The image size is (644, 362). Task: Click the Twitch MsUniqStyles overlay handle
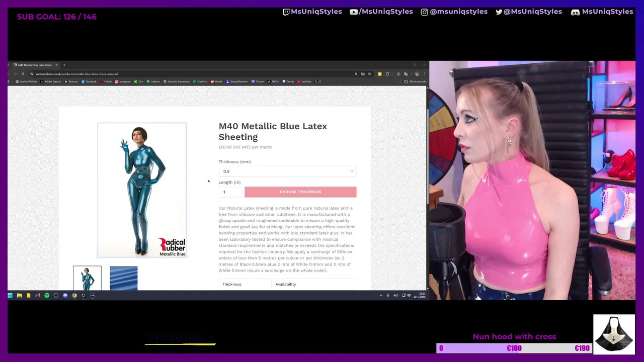click(x=312, y=12)
